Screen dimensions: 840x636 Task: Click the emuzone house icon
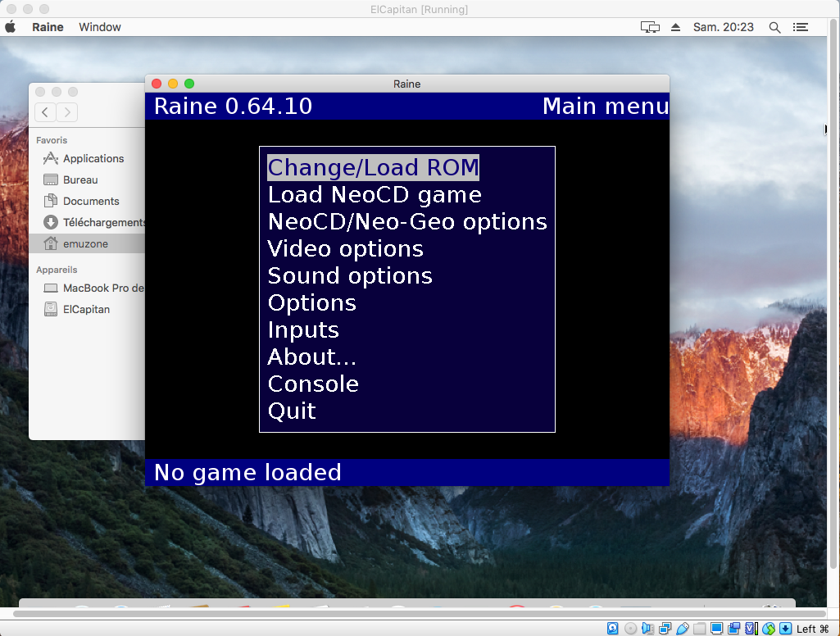50,243
